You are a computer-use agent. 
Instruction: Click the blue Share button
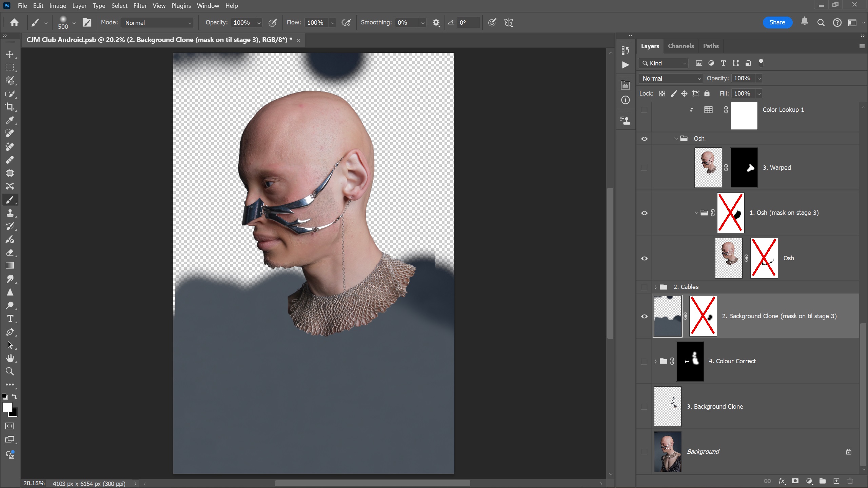pyautogui.click(x=777, y=22)
